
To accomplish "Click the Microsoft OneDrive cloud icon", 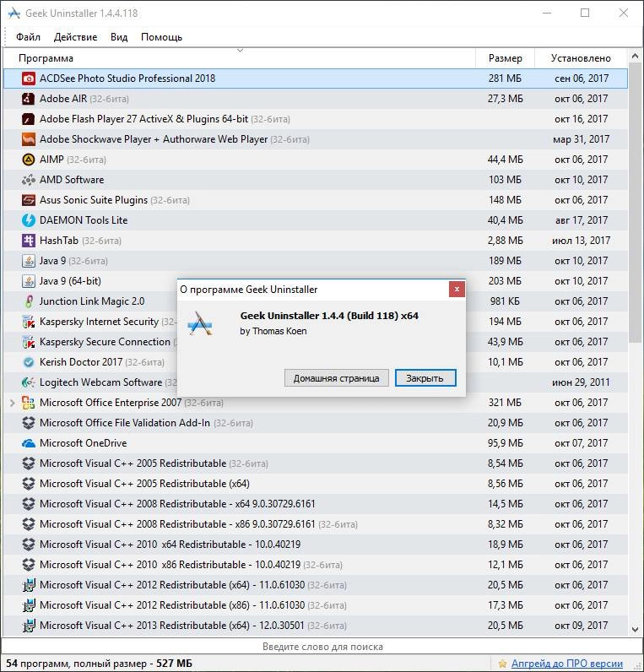I will pos(29,443).
